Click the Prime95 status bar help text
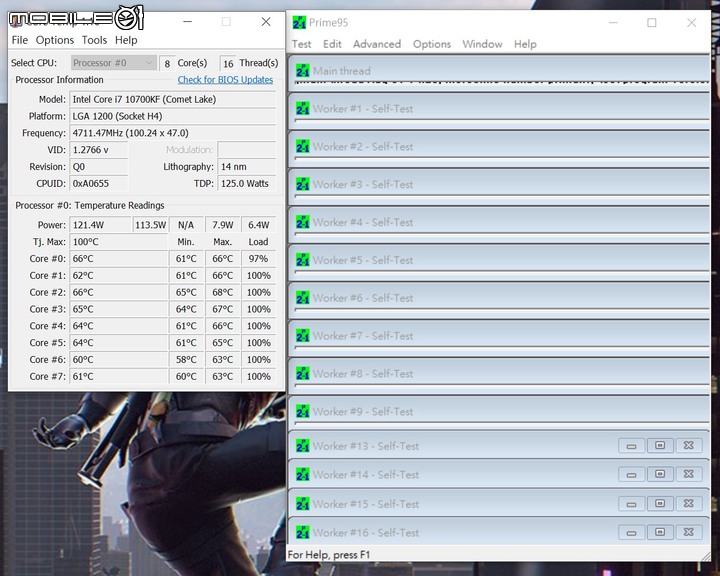This screenshot has height=576, width=720. tap(329, 555)
